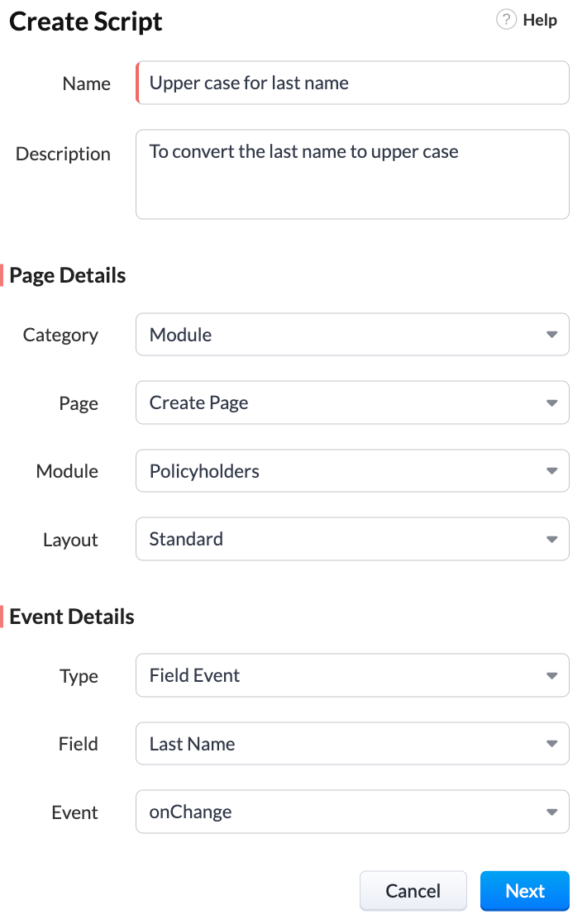Click the Layout field label

pos(70,539)
